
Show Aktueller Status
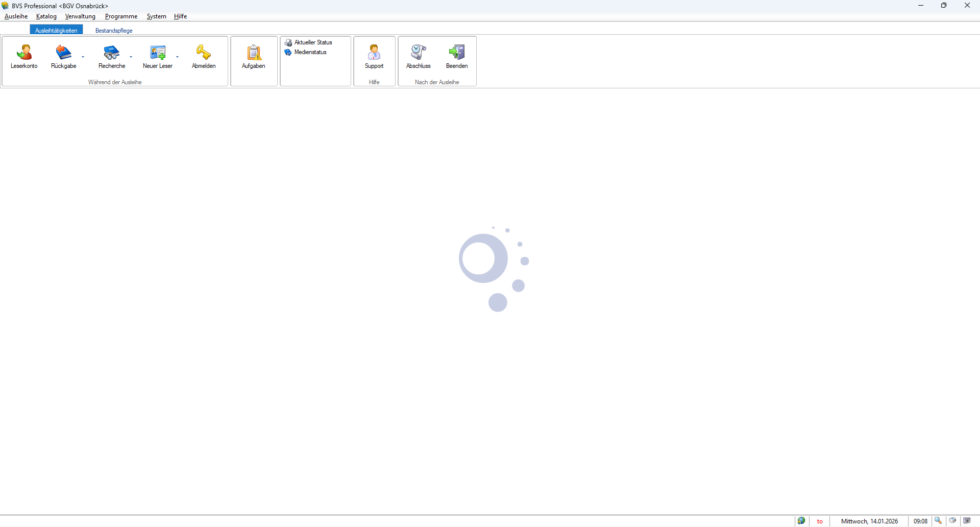tap(309, 42)
